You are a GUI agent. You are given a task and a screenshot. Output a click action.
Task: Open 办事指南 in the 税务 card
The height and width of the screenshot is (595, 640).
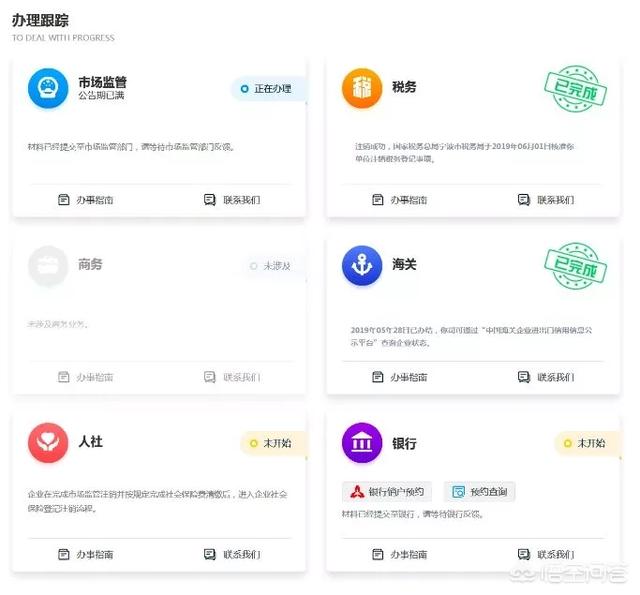pyautogui.click(x=400, y=200)
